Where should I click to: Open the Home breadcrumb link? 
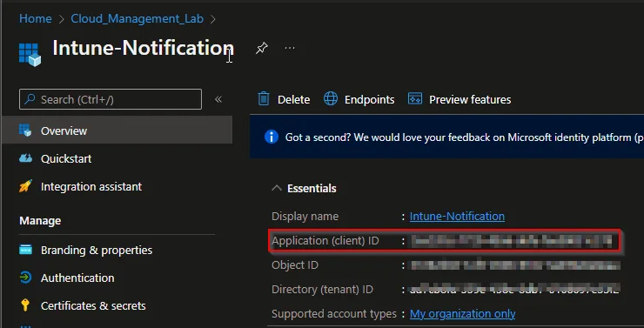(36, 18)
